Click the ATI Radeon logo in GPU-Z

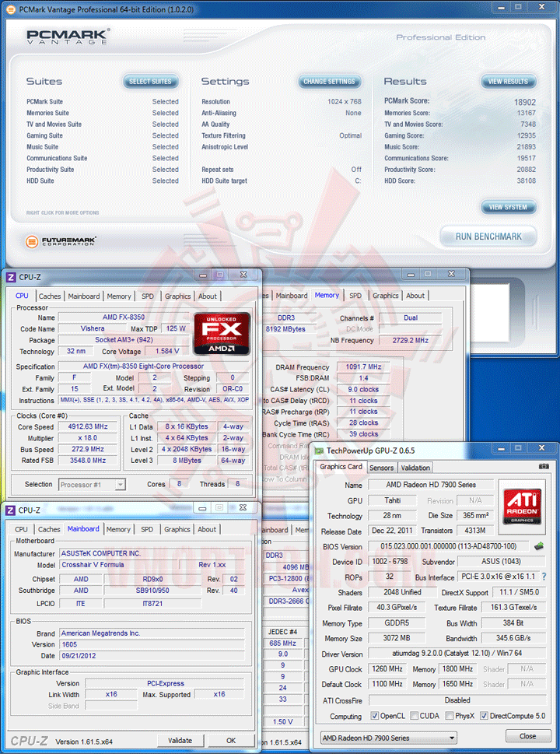[522, 507]
